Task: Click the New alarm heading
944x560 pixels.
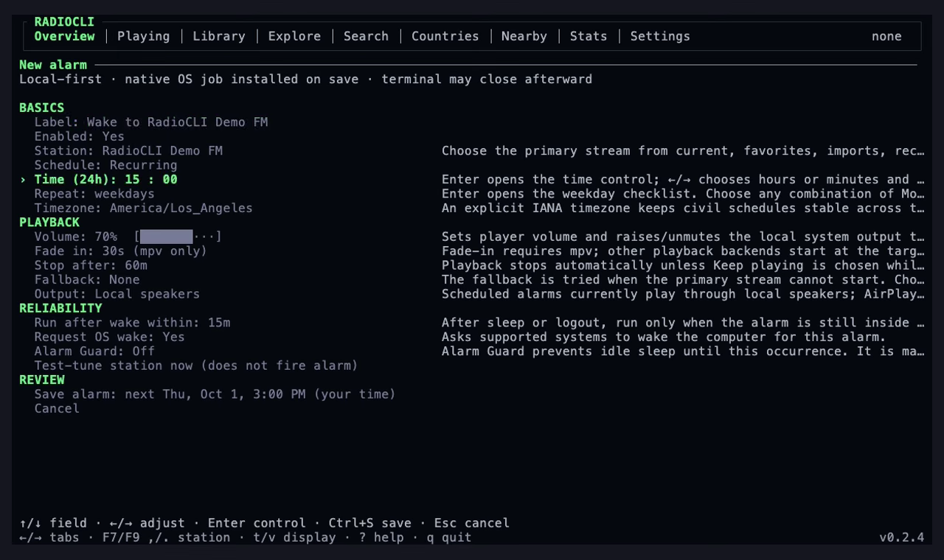Action: click(x=53, y=65)
